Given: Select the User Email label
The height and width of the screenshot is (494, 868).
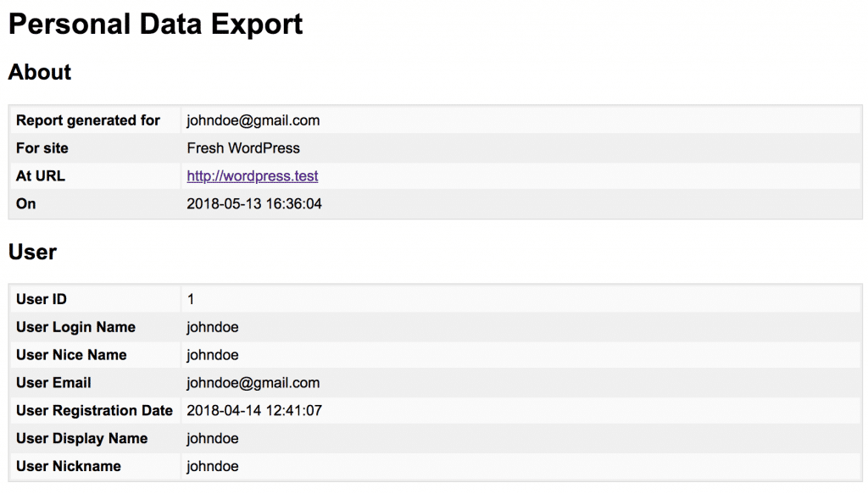Looking at the screenshot, I should click(53, 383).
